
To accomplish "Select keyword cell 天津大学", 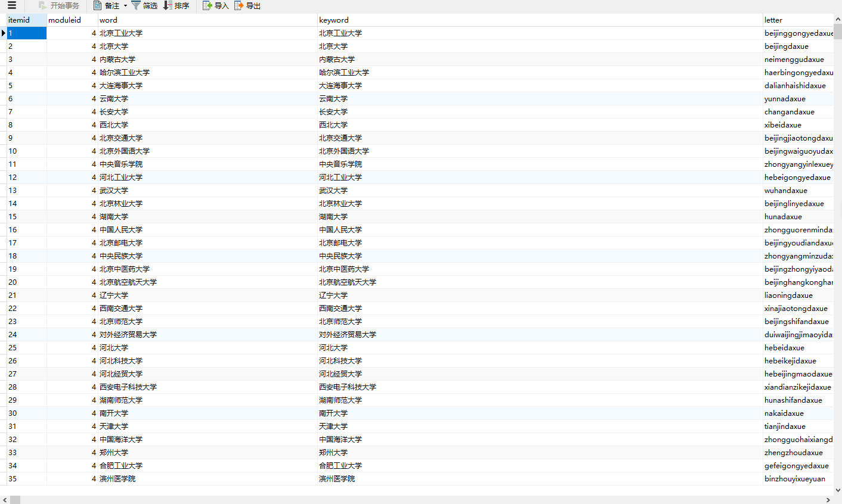I will point(540,426).
